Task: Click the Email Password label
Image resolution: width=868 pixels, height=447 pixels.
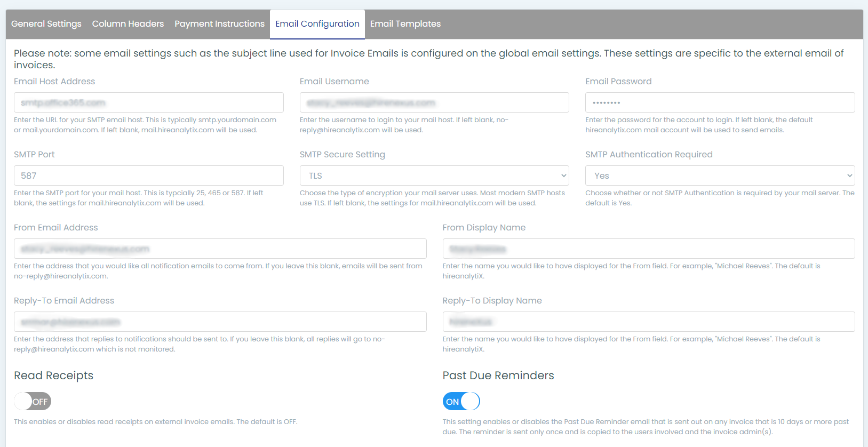Action: (x=618, y=82)
